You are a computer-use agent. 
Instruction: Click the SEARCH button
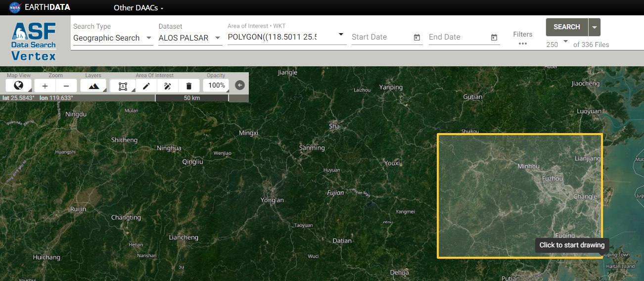pyautogui.click(x=567, y=27)
